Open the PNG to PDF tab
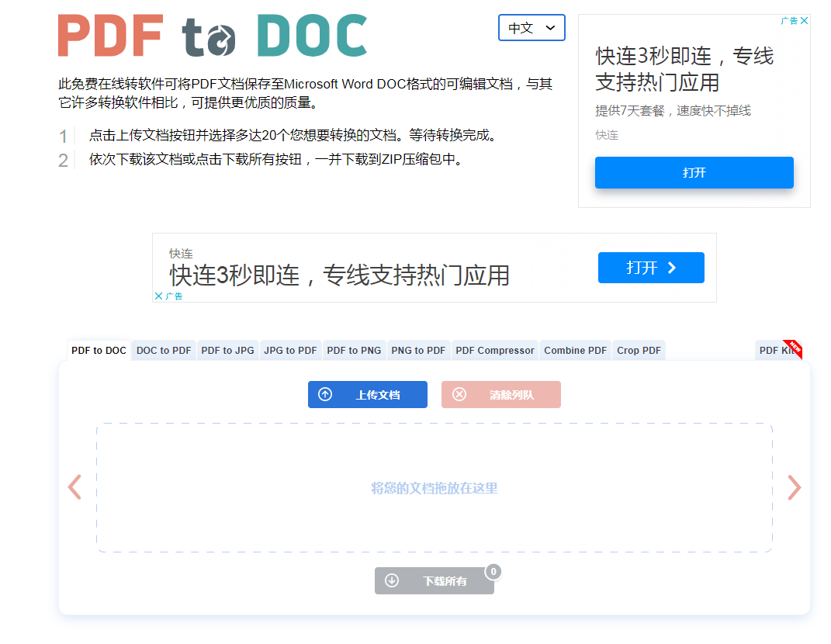 418,350
